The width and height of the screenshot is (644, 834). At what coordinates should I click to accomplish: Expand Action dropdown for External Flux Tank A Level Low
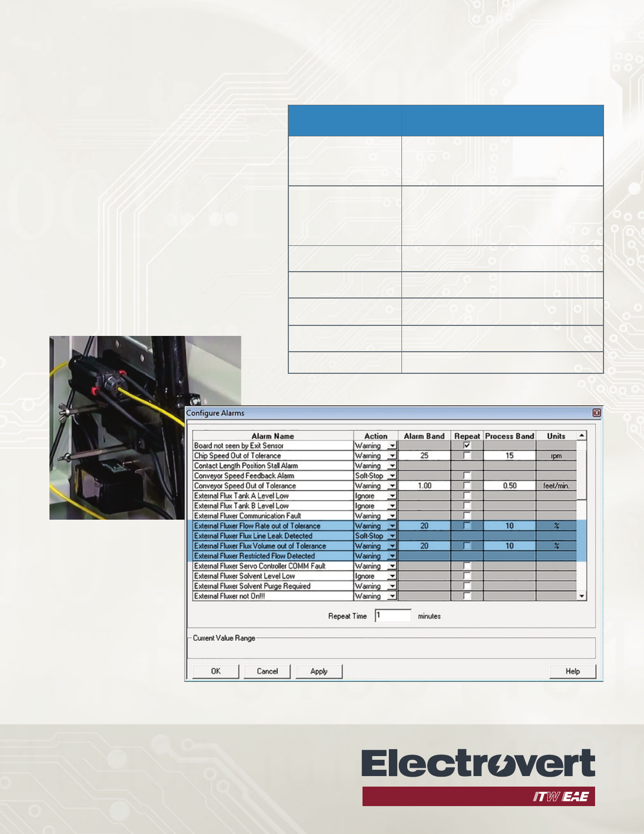pos(392,496)
